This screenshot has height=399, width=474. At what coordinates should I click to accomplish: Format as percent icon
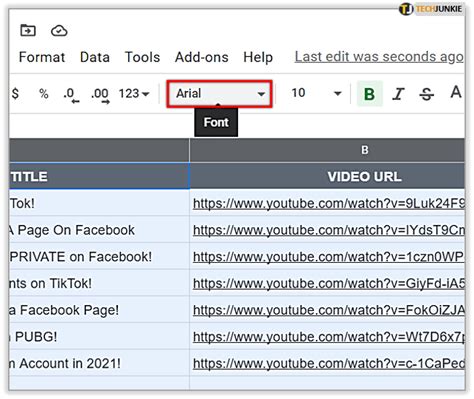pyautogui.click(x=44, y=94)
